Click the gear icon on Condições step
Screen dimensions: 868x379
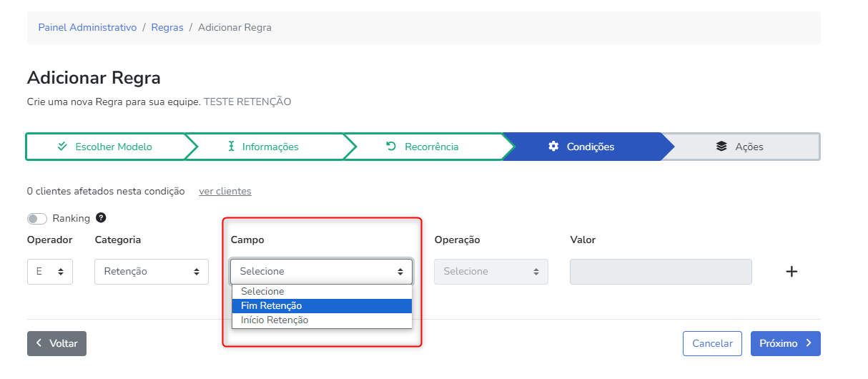pos(553,147)
